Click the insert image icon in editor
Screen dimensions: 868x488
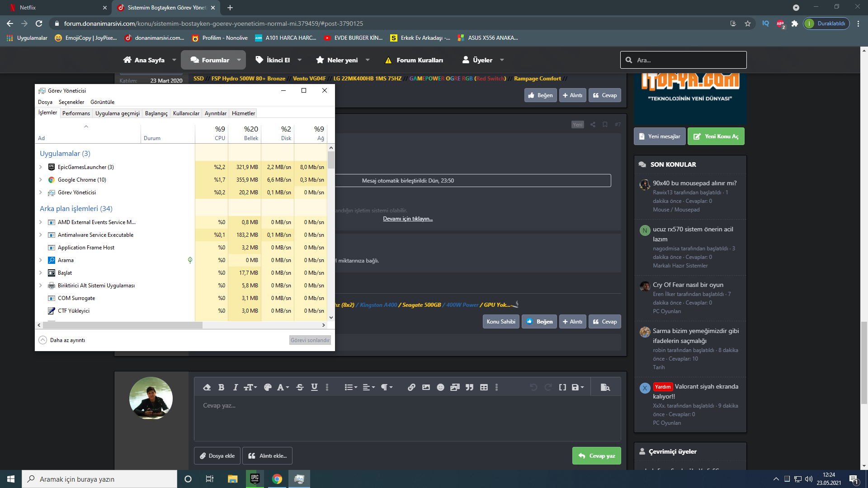click(426, 387)
